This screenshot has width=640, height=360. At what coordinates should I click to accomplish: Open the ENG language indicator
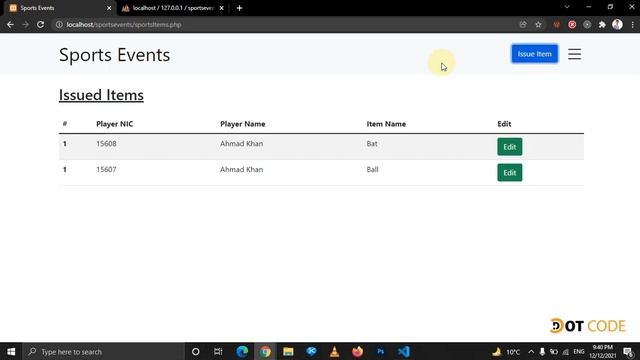579,352
